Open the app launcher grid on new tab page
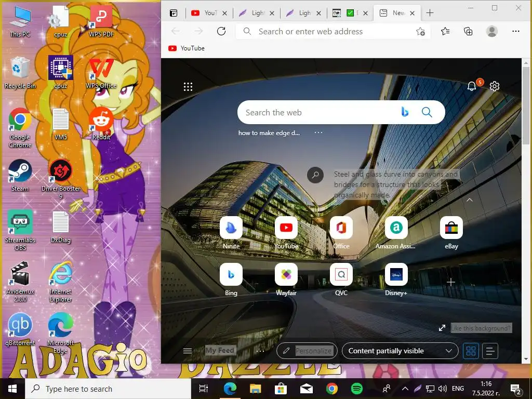 coord(188,87)
